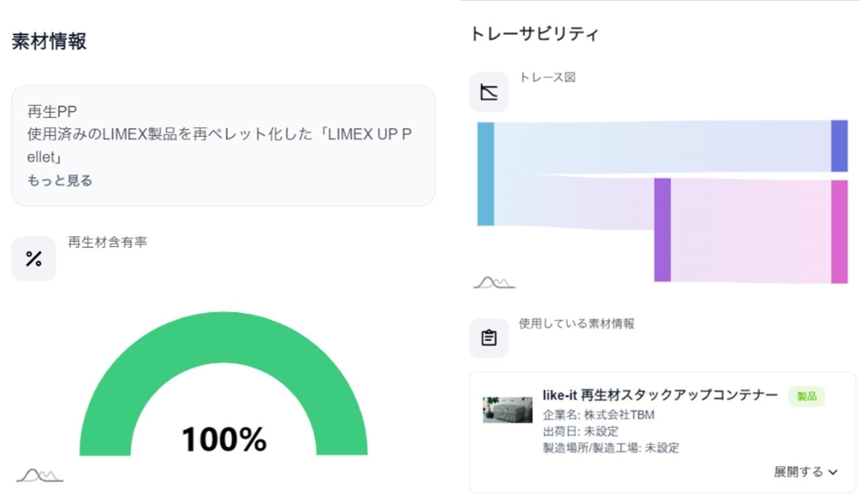Image resolution: width=860 pixels, height=504 pixels.
Task: Open the like-it container product thumbnail
Action: click(x=507, y=409)
